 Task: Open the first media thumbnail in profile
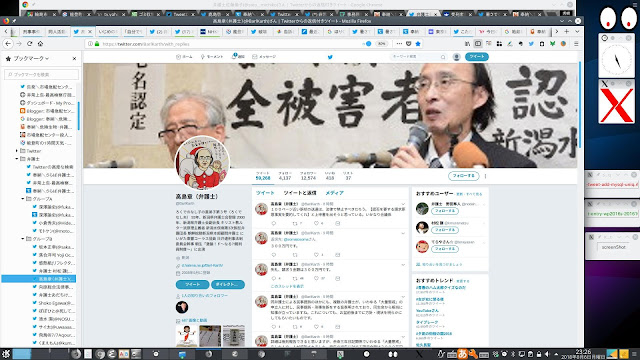187,336
